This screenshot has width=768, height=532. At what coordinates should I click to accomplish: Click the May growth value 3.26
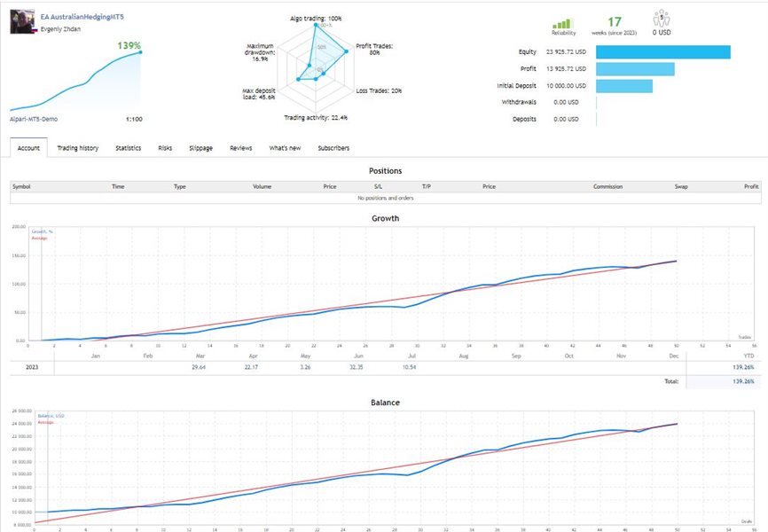pos(305,367)
